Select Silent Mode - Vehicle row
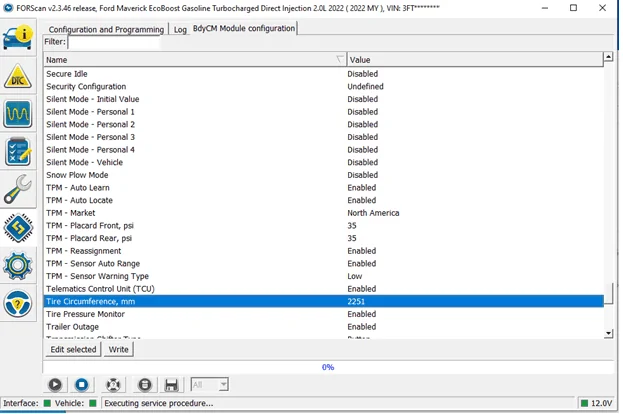Screen dimensions: 623x414 coord(323,163)
